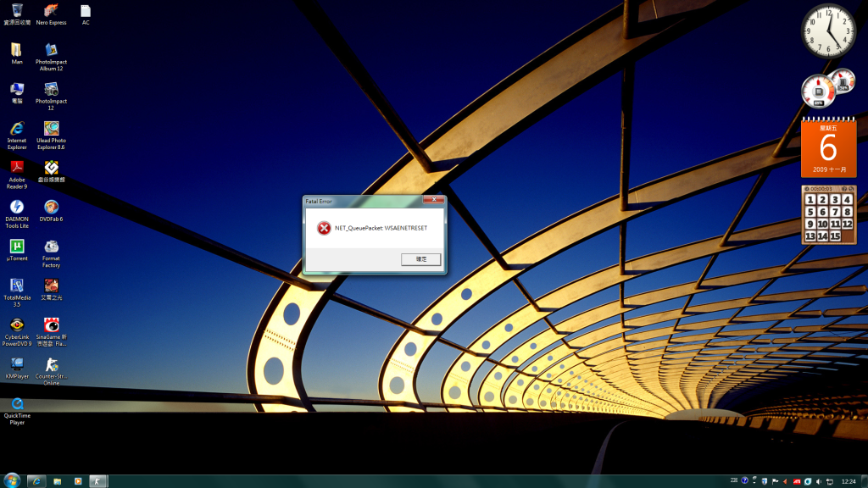Open the µTorrent desktop icon
The image size is (868, 488).
point(17,246)
